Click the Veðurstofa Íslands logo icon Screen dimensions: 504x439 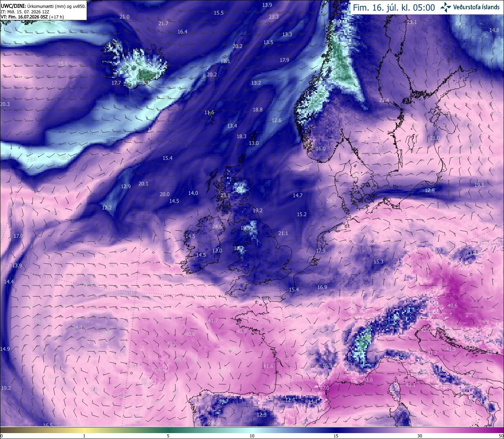(446, 7)
